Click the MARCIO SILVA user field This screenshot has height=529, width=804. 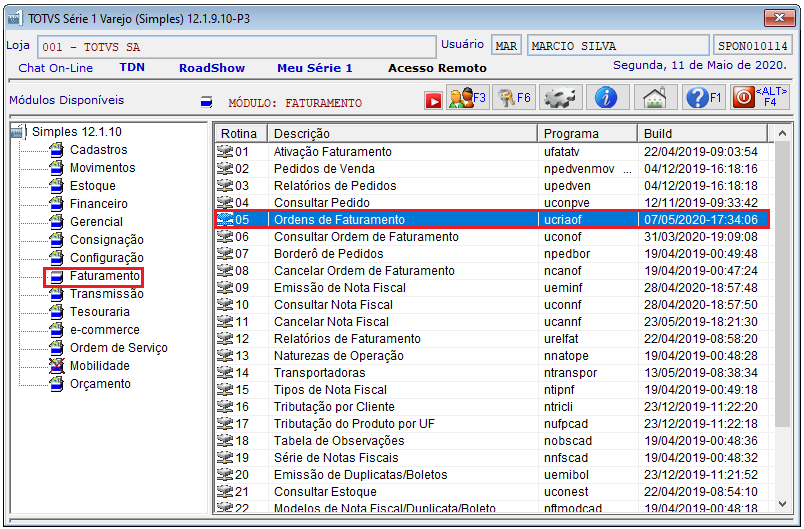tap(617, 46)
